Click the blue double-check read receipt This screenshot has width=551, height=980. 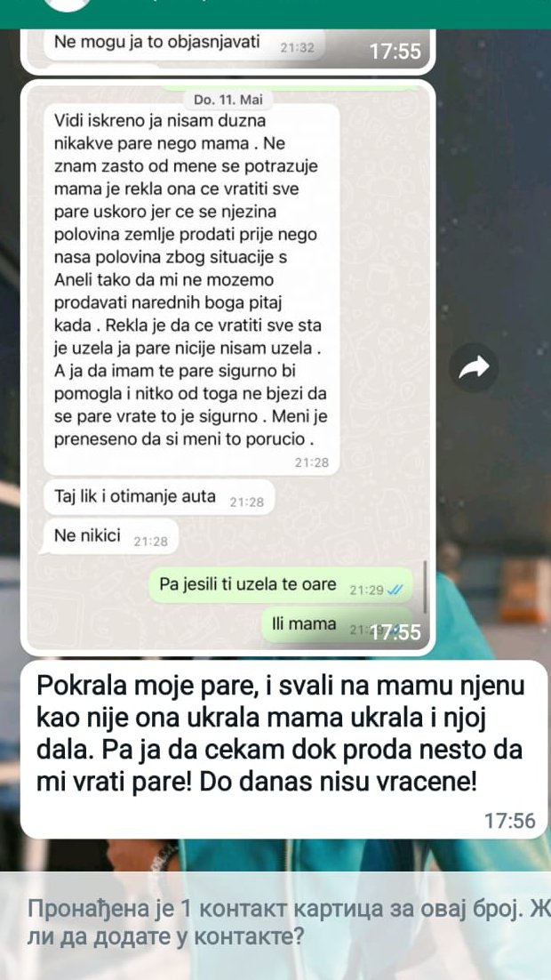click(x=395, y=590)
